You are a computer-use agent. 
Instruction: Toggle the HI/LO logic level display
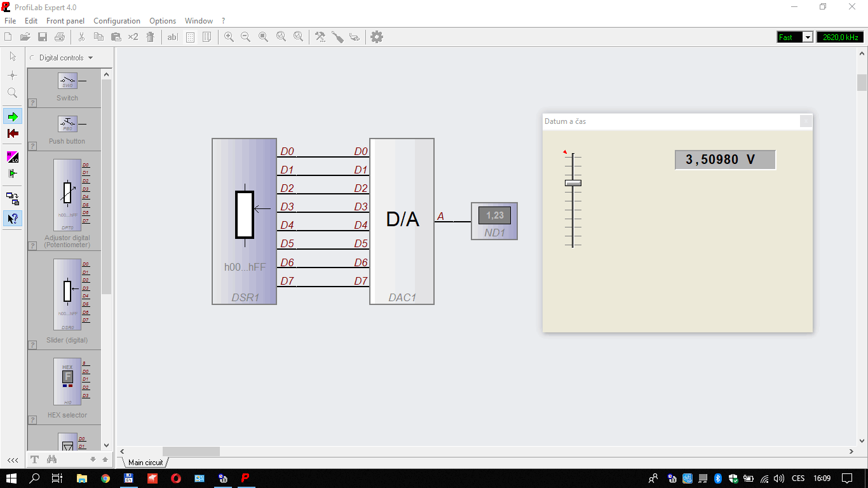(x=13, y=157)
